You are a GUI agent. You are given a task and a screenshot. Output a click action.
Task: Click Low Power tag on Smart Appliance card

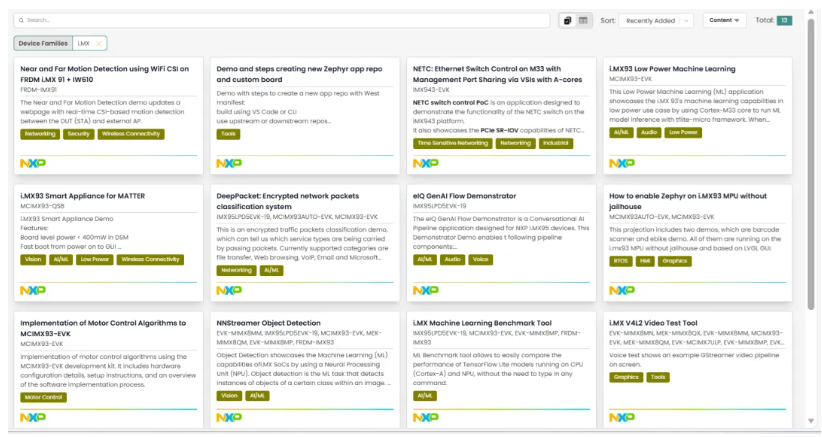pyautogui.click(x=94, y=260)
